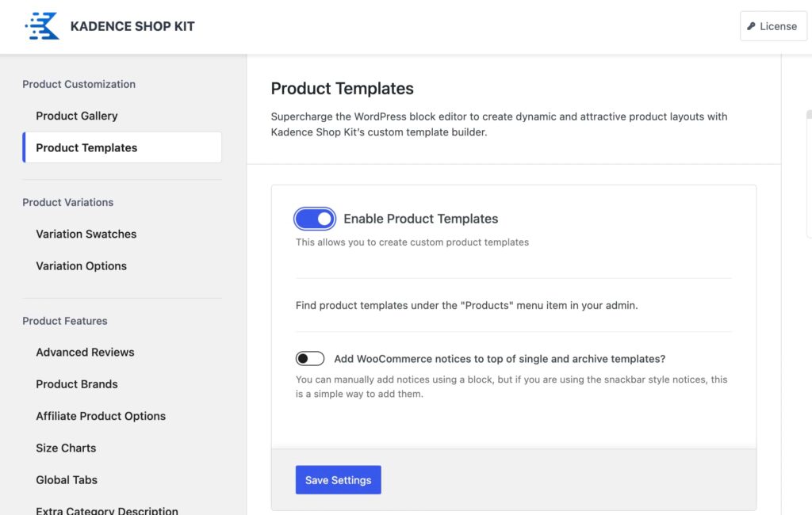The width and height of the screenshot is (812, 515).
Task: Click the Enable Product Templates label
Action: click(x=421, y=219)
